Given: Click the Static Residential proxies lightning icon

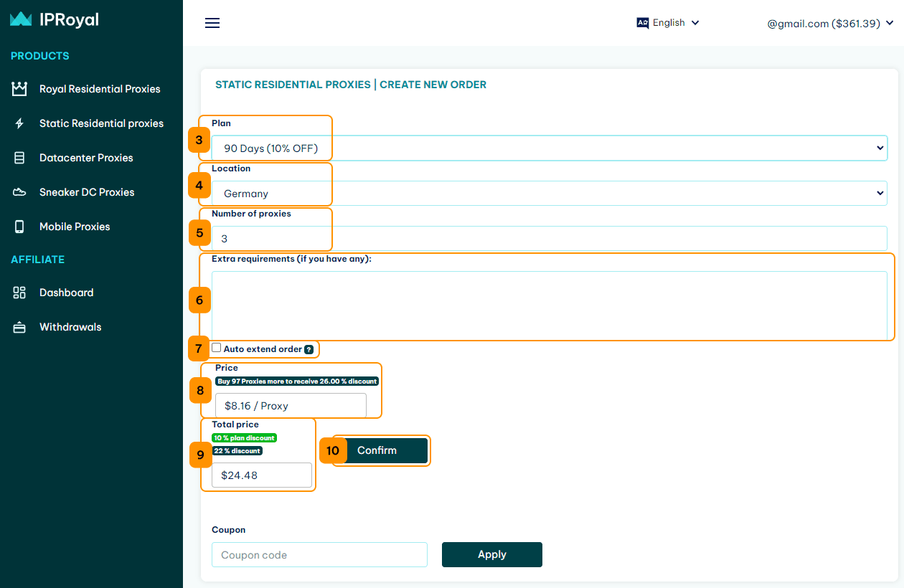Looking at the screenshot, I should point(19,123).
